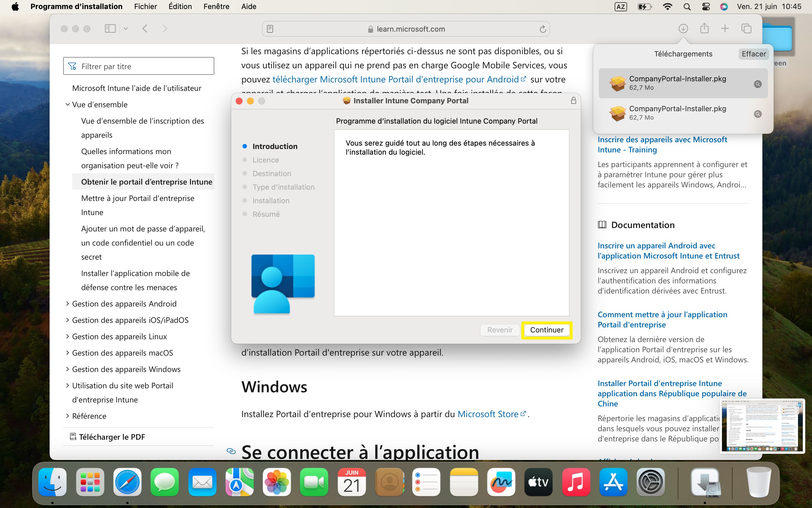Show Safari tab overview
This screenshot has width=812, height=508.
[746, 29]
